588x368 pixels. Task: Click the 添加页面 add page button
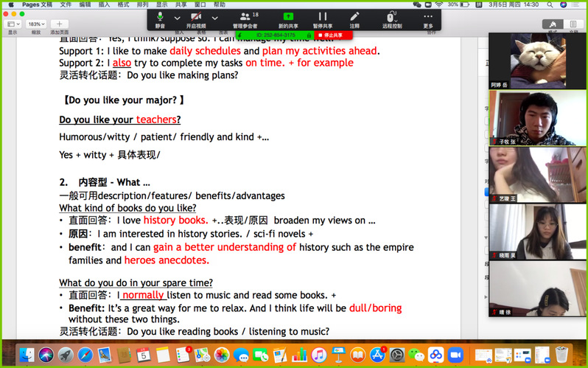[60, 24]
